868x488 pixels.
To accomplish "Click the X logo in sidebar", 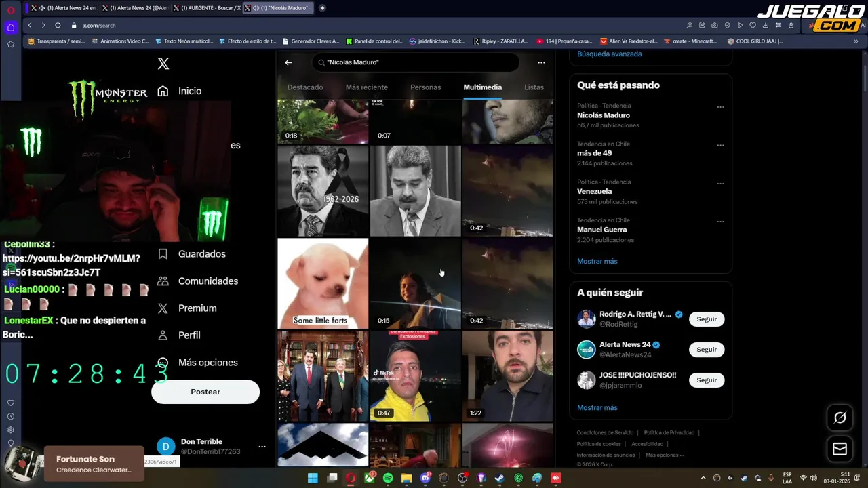I will (163, 64).
